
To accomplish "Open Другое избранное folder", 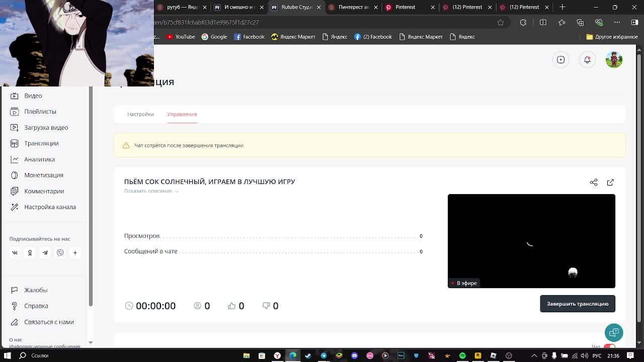I will (x=612, y=37).
